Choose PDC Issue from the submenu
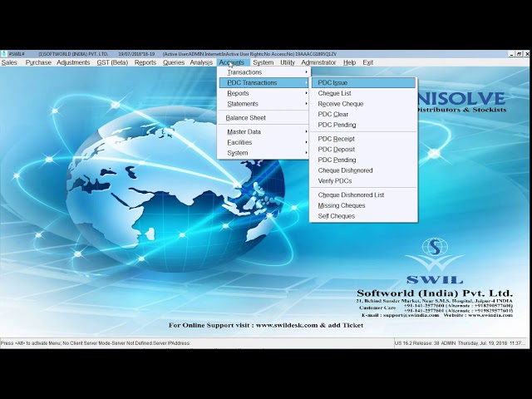The image size is (532, 399). (x=363, y=83)
